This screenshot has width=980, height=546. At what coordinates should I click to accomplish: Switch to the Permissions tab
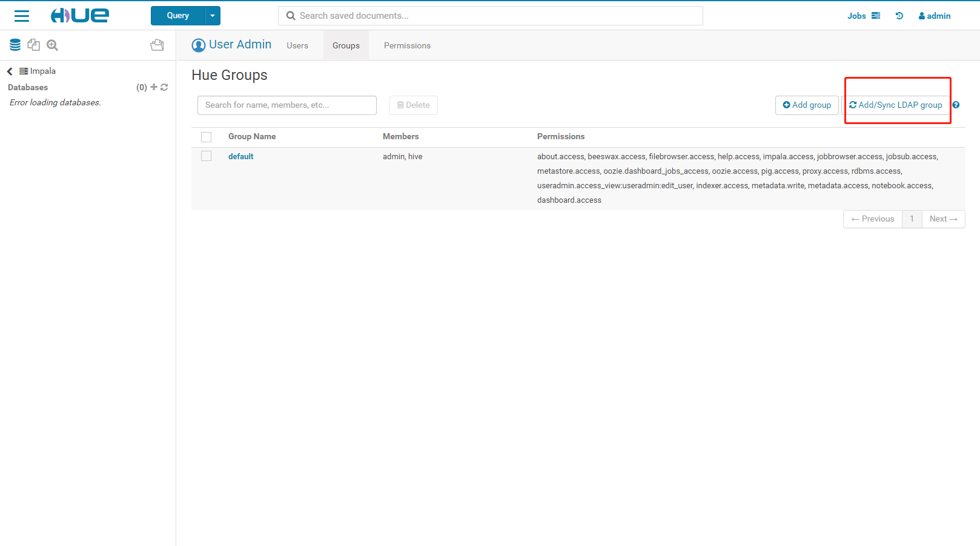point(407,45)
